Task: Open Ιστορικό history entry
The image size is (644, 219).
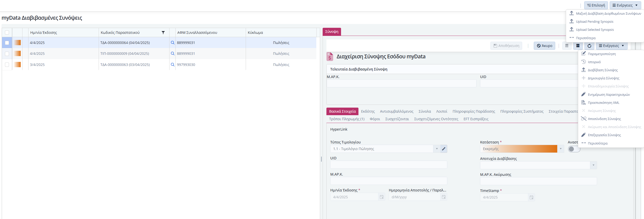Action: pyautogui.click(x=611, y=62)
